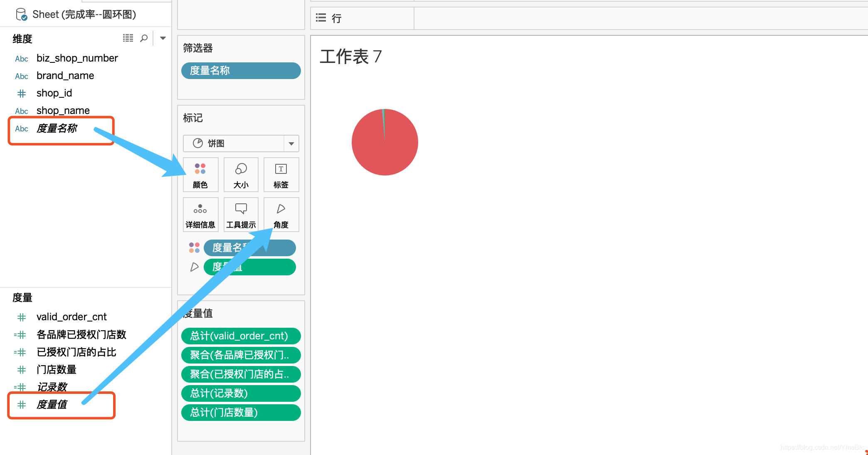Select the shop_name dimension

point(63,111)
